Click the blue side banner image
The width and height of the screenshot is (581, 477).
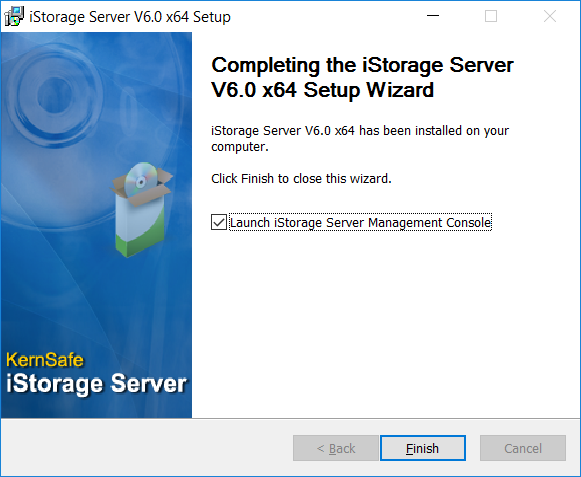click(x=96, y=225)
